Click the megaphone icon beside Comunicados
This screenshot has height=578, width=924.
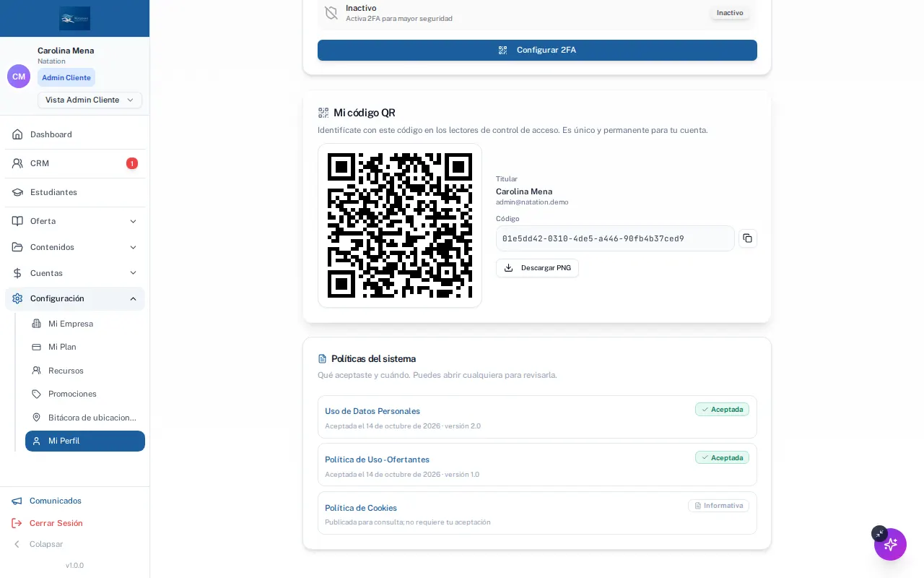(x=17, y=501)
